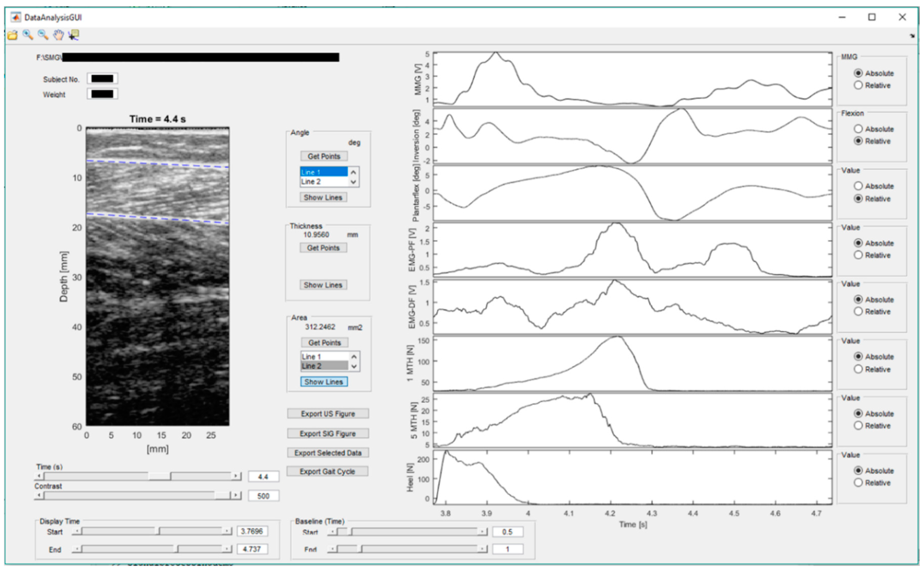924x572 pixels.
Task: Select Relative radio in MMG panel
Action: [858, 86]
